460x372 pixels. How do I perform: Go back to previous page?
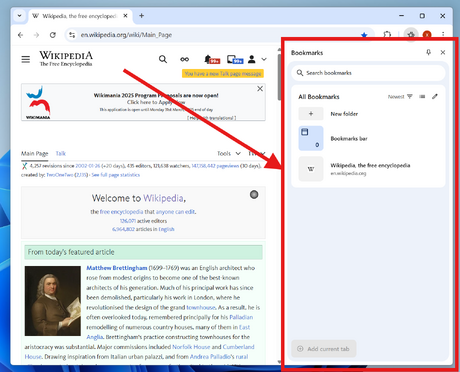(21, 35)
